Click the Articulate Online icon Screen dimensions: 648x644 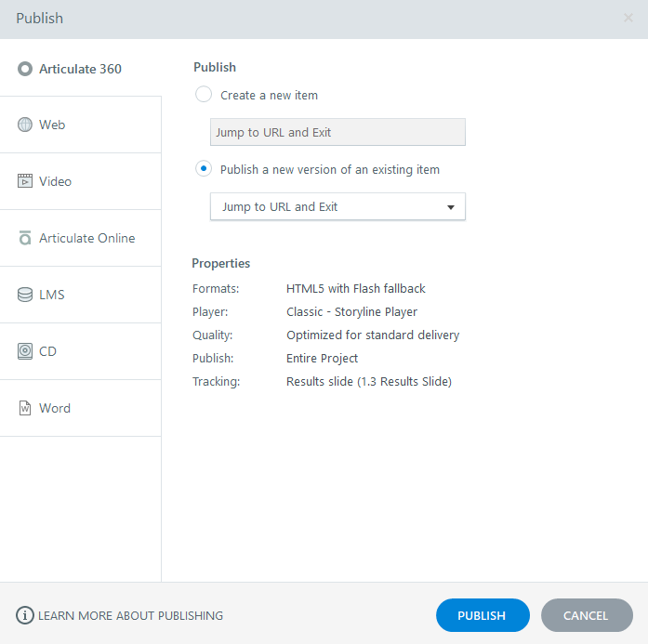[x=25, y=238]
